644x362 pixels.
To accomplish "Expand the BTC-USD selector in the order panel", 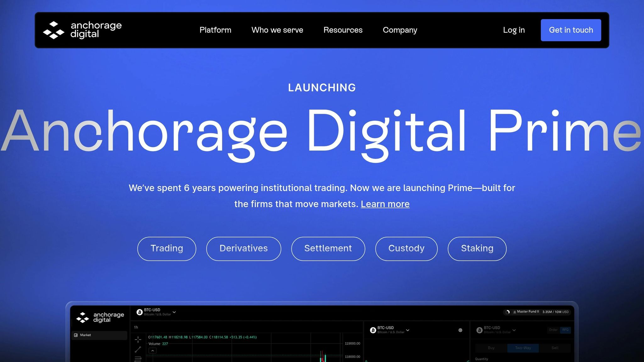I will click(x=514, y=330).
